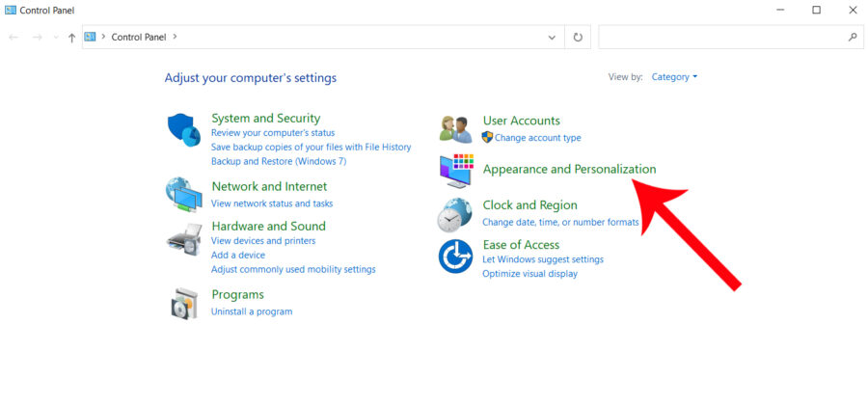Open Ease of Access heading
The width and height of the screenshot is (868, 406).
(521, 244)
